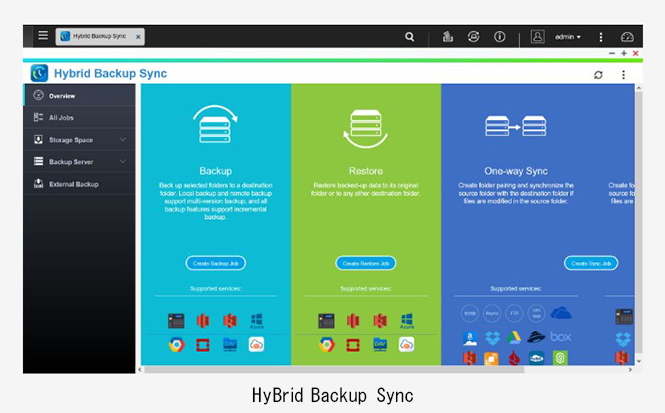Click the One-way Sync illustration icon

(x=516, y=126)
